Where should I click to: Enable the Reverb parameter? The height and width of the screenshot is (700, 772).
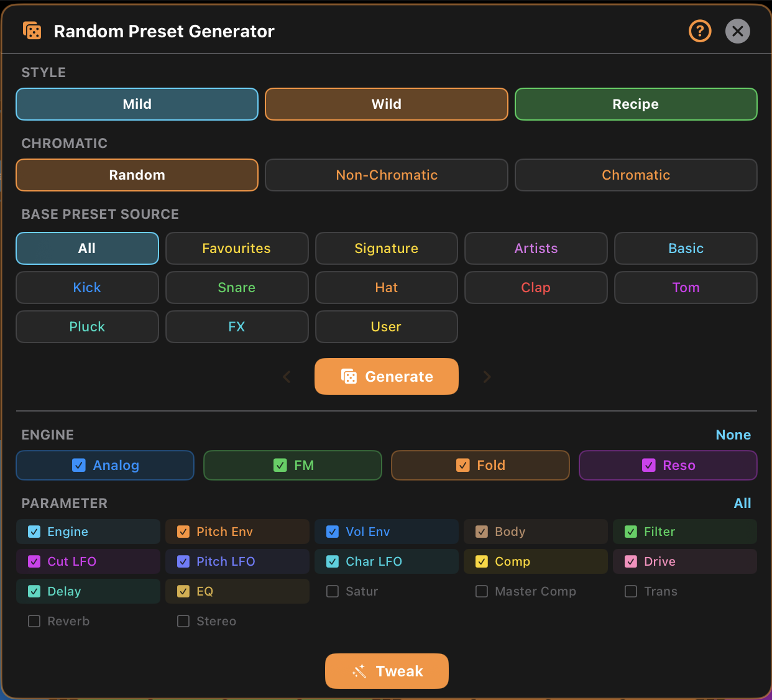pos(34,621)
